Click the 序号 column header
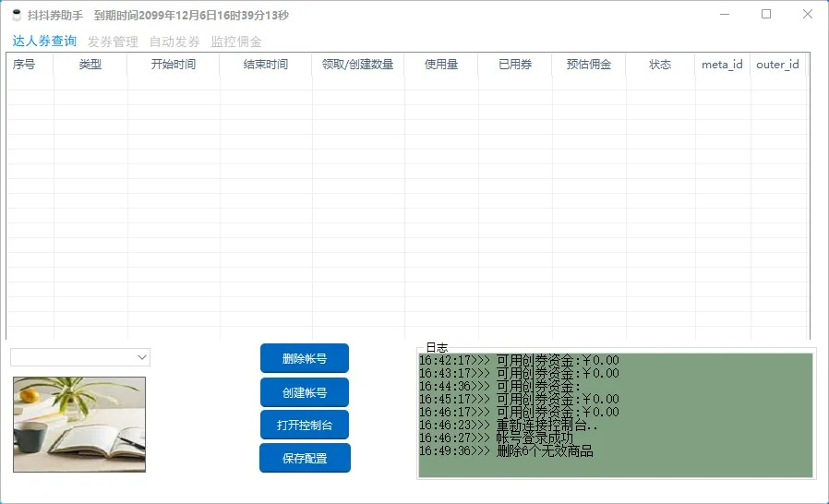Screen dimensions: 829x504 coord(30,65)
